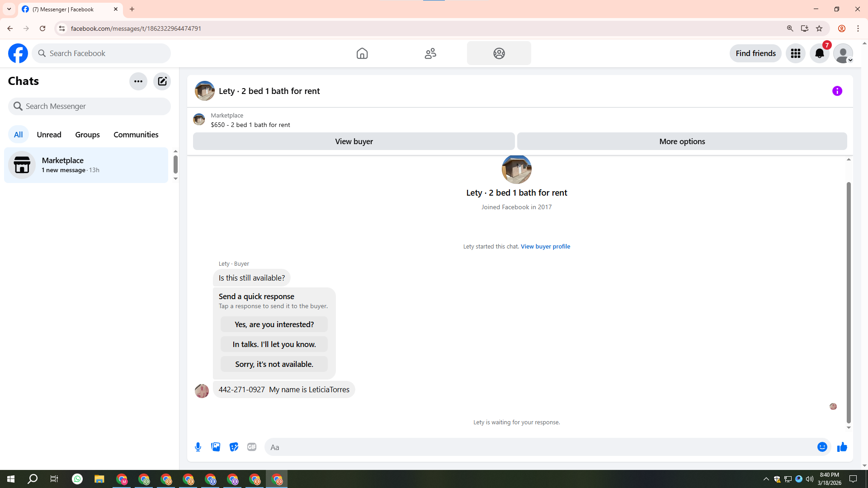Expand the account profile menu
Viewport: 868px width, 488px height.
843,53
